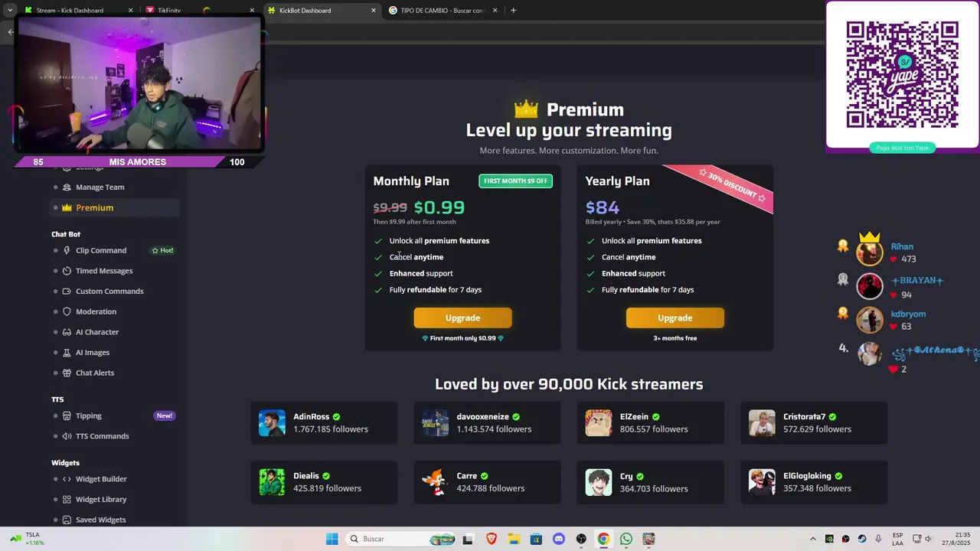Image resolution: width=980 pixels, height=551 pixels.
Task: Show hidden system tray icons
Action: coord(813,539)
